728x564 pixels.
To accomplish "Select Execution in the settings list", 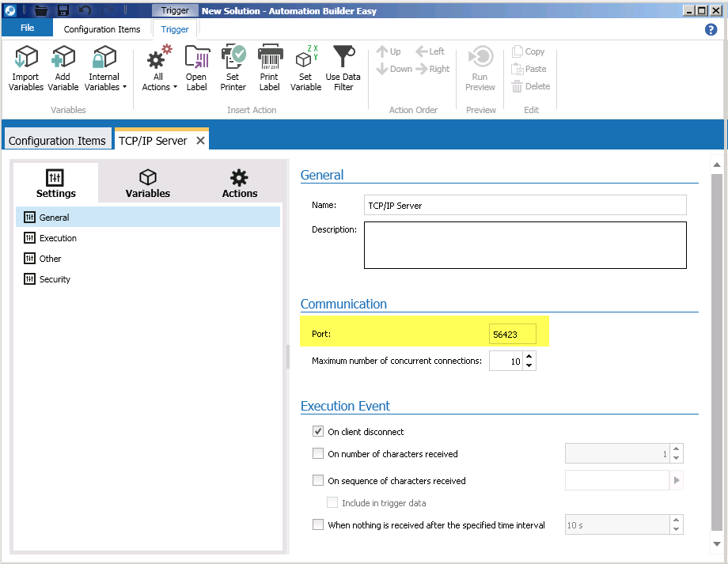I will tap(58, 238).
